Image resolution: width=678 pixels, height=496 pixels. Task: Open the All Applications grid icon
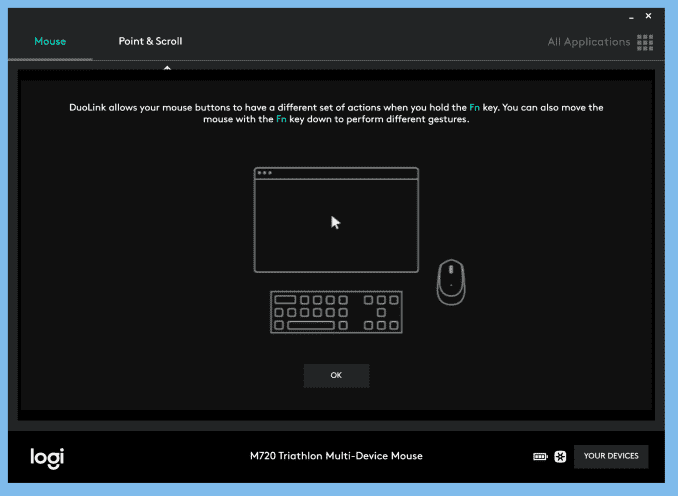pyautogui.click(x=645, y=42)
